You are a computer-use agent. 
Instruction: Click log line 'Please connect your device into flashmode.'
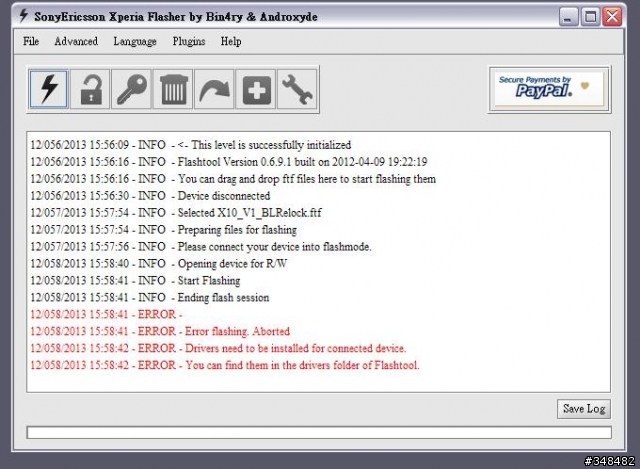coord(201,247)
